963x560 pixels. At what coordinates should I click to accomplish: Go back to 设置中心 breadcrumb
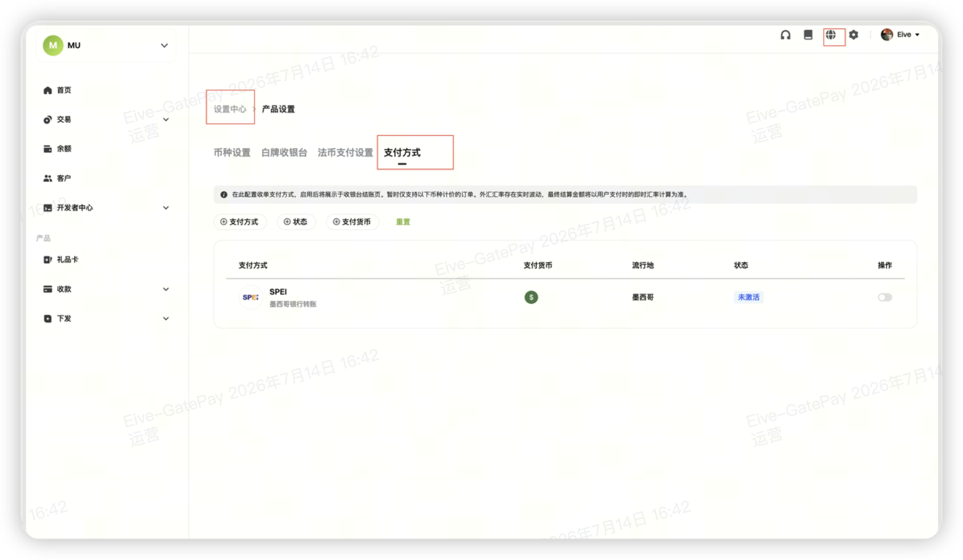230,109
